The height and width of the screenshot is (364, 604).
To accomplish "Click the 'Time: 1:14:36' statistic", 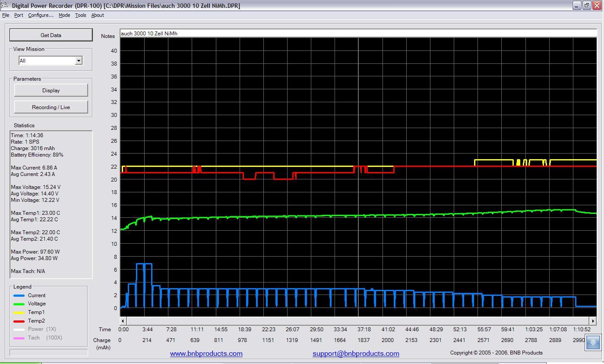I will click(x=27, y=135).
